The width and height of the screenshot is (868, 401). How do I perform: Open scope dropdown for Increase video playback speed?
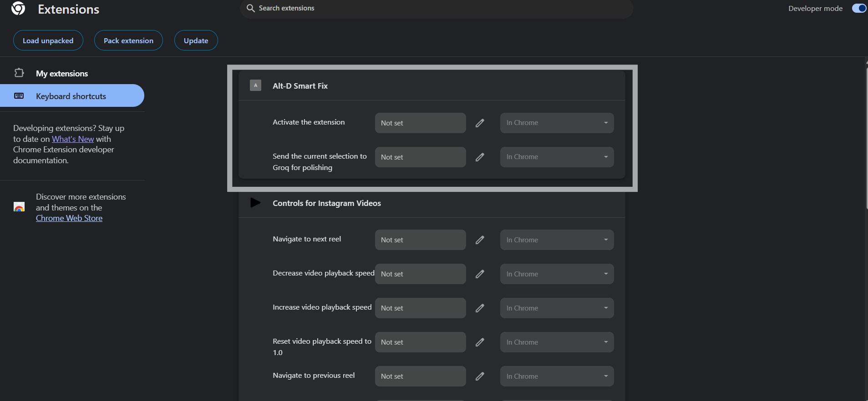tap(557, 308)
